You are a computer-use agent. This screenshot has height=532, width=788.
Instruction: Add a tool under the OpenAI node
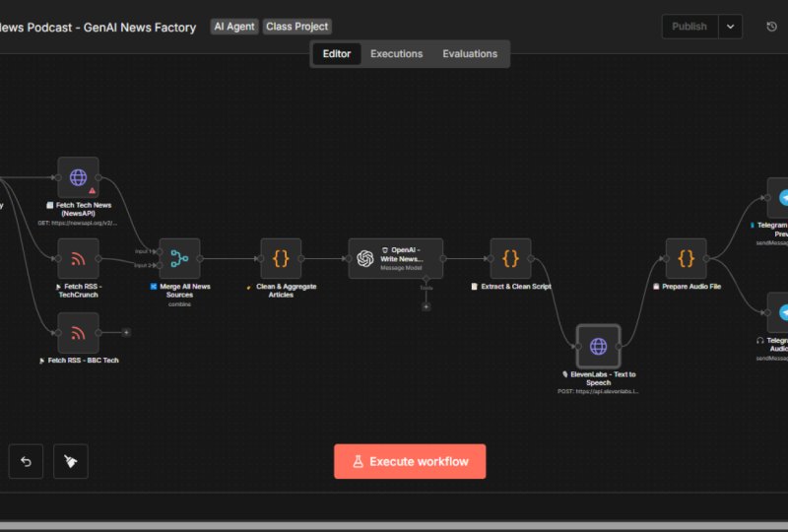click(x=427, y=306)
